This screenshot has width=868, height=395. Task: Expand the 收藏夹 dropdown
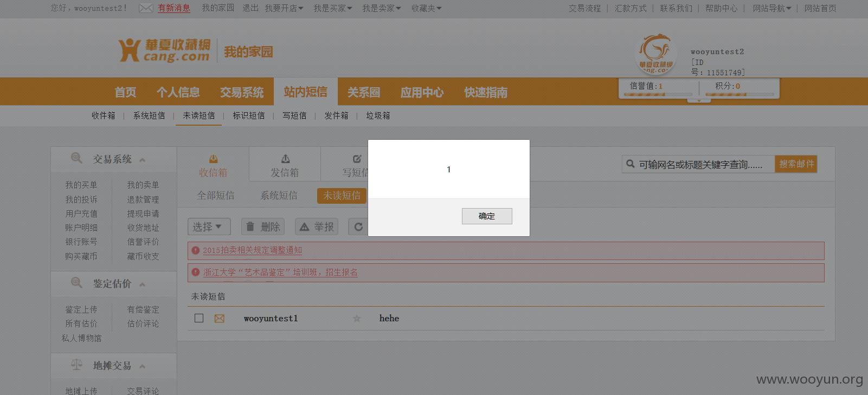pyautogui.click(x=426, y=8)
